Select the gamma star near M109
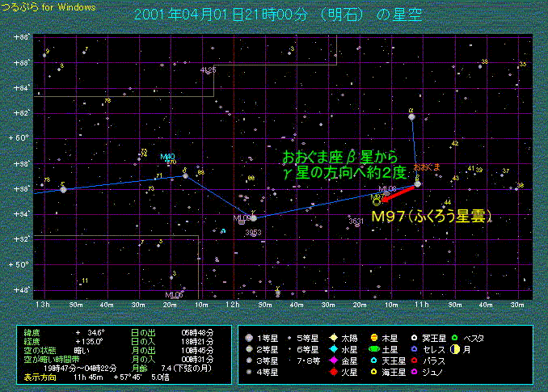The width and height of the screenshot is (548, 392). click(253, 217)
